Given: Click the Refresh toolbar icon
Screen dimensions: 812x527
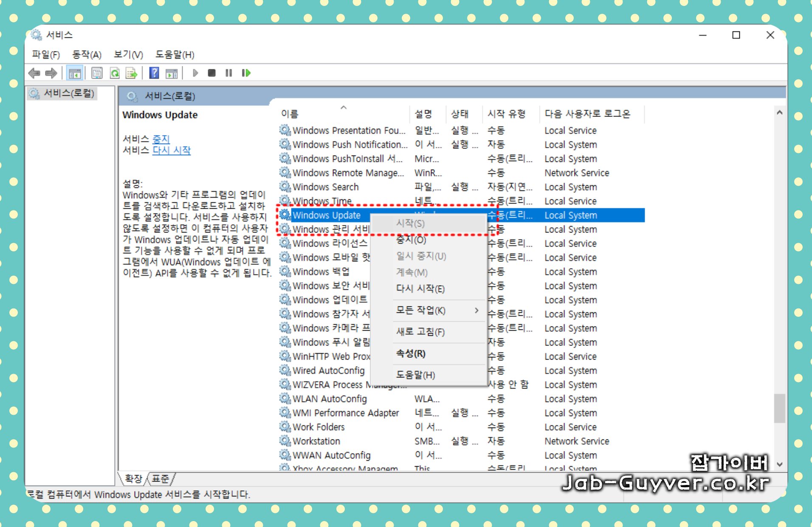Looking at the screenshot, I should click(115, 73).
